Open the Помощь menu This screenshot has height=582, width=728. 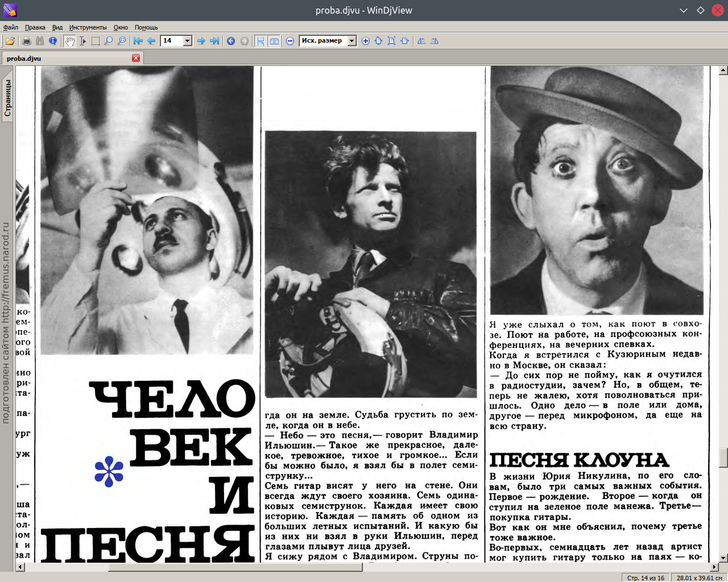click(146, 27)
